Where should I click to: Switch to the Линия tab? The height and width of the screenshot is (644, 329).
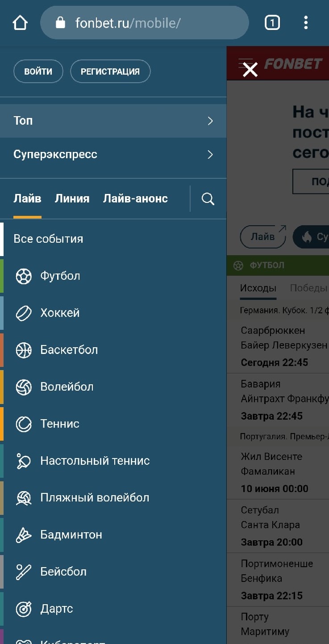72,199
